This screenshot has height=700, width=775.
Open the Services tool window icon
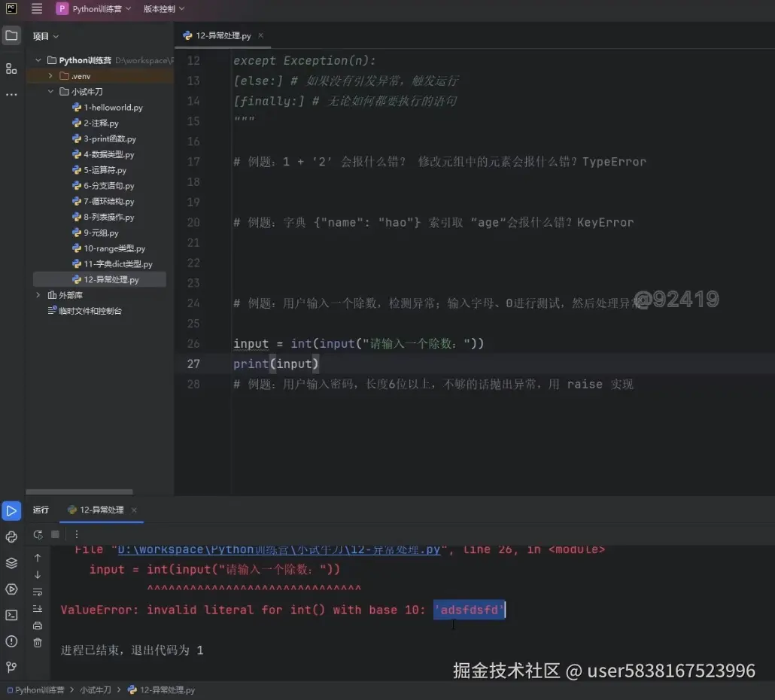pyautogui.click(x=11, y=589)
